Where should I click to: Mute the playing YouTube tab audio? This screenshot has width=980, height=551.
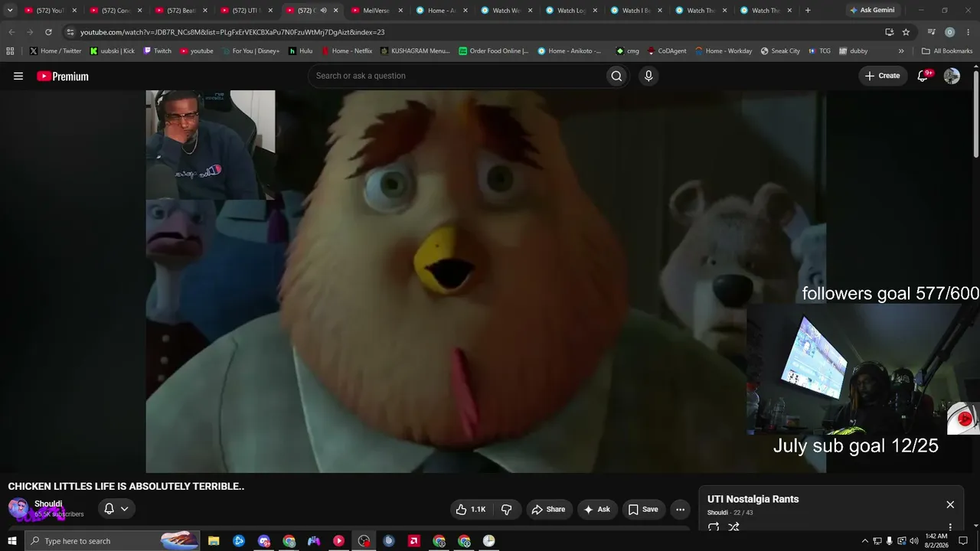(x=323, y=11)
